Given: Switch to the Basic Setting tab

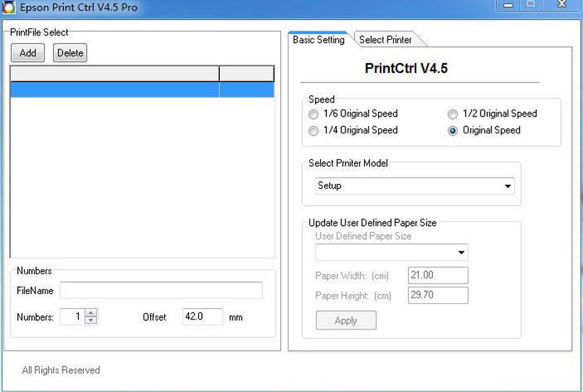Looking at the screenshot, I should click(319, 40).
